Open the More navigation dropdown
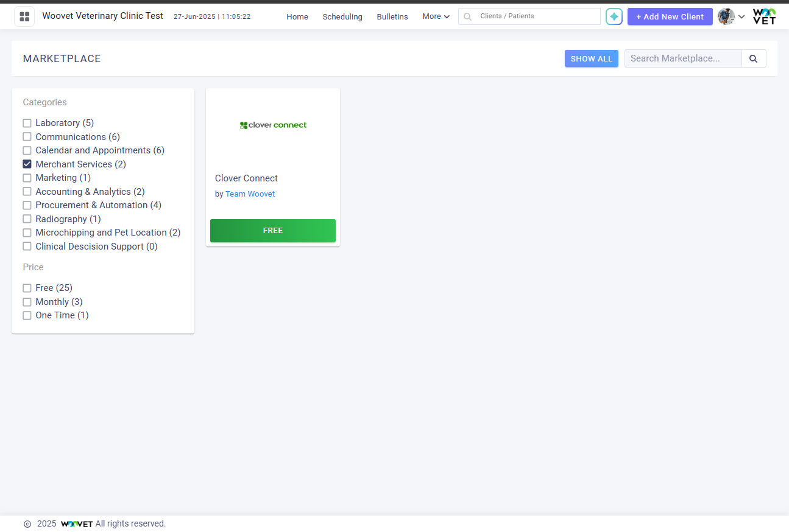The width and height of the screenshot is (789, 532). pos(435,16)
